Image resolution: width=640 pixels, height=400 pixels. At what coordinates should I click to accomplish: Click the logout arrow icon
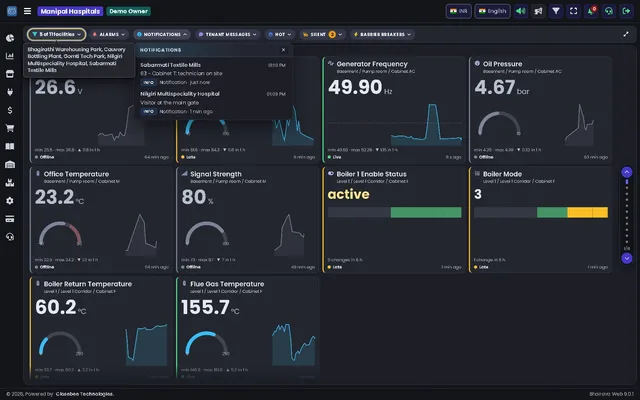[x=626, y=11]
